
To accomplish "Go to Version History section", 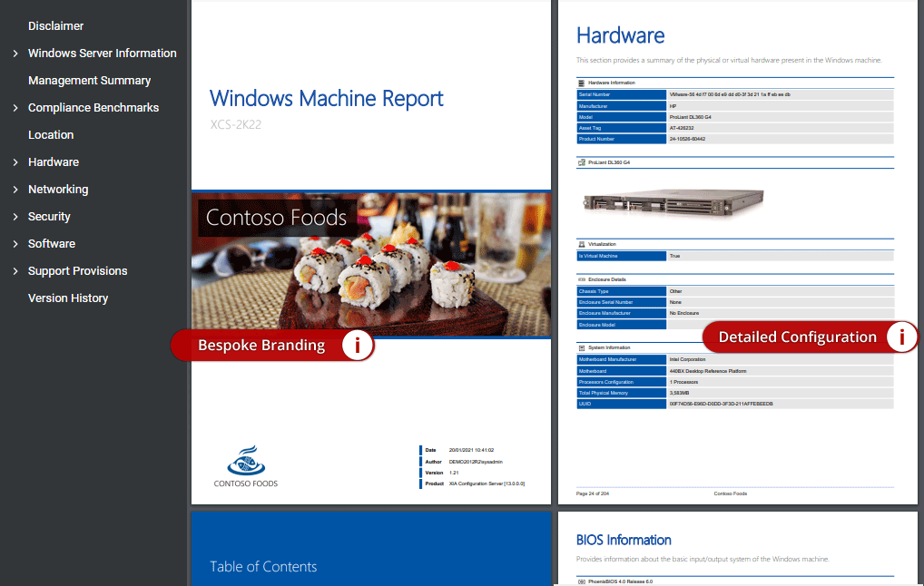I will (x=68, y=298).
